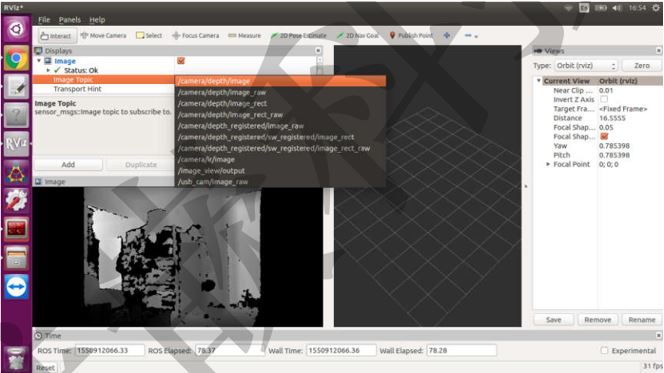Open the Panels menu

pos(69,20)
